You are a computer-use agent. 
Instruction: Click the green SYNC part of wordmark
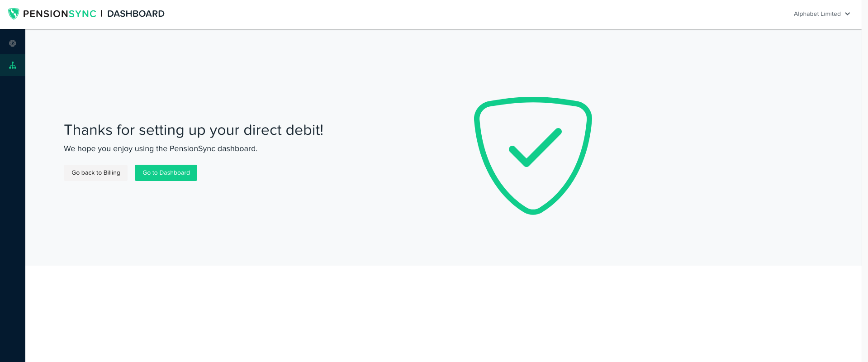[x=82, y=14]
